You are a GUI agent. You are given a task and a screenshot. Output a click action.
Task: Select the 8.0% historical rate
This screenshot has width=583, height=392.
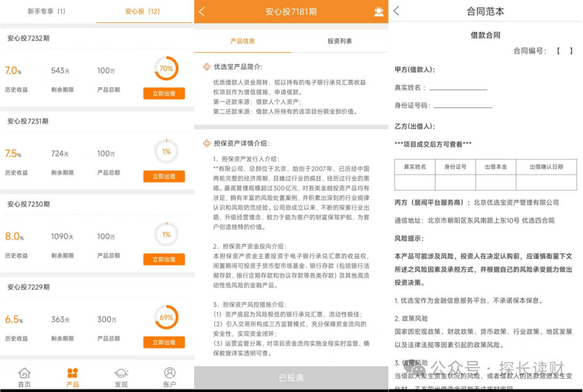tap(14, 236)
